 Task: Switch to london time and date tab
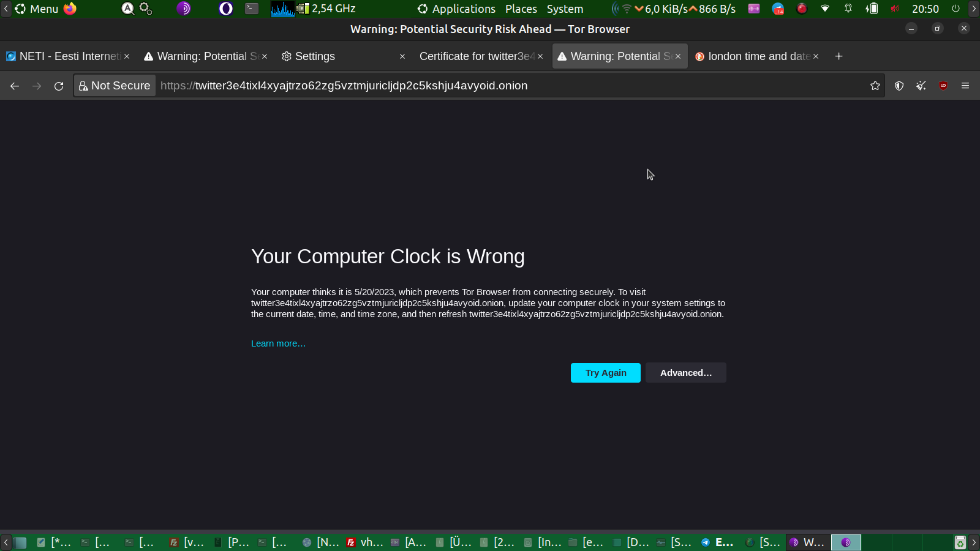(758, 56)
